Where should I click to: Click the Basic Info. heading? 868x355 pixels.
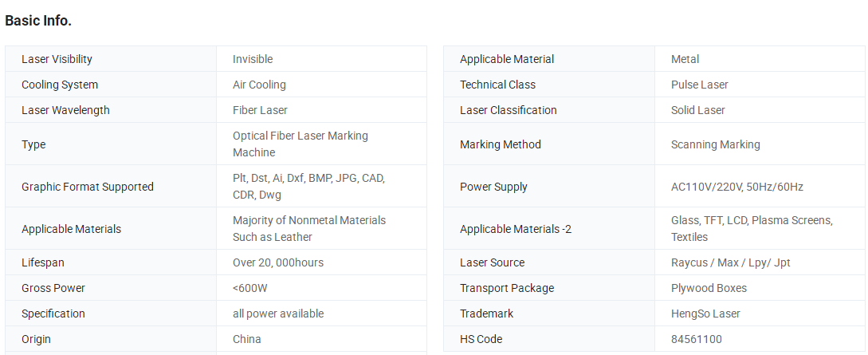pos(38,21)
